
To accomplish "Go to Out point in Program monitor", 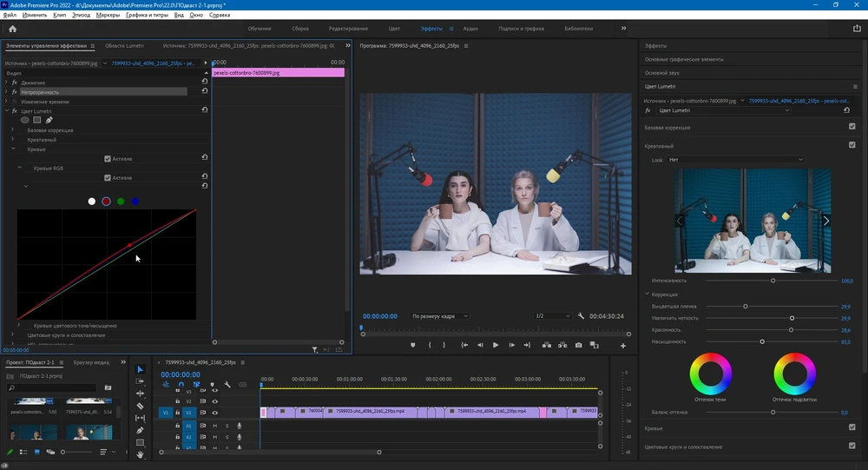I will pos(527,345).
